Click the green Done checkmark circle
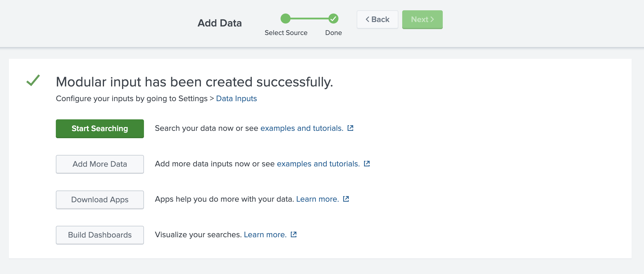 pyautogui.click(x=333, y=19)
